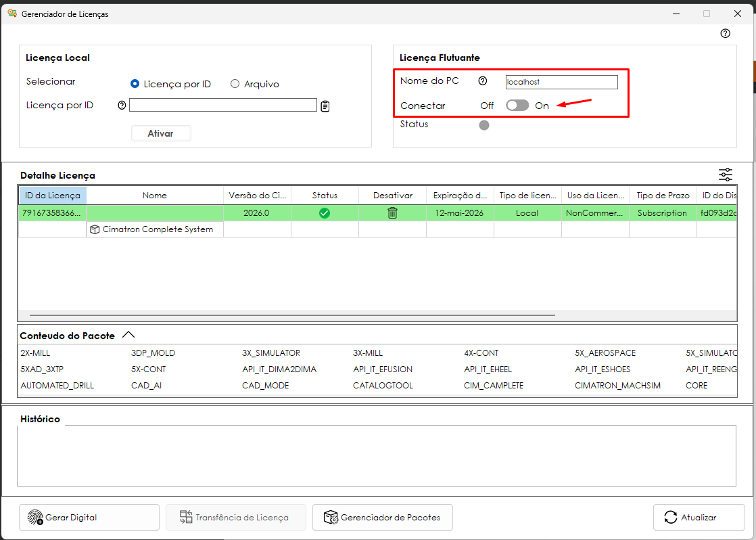The height and width of the screenshot is (540, 756).
Task: Click the API_IT_DIMA2DIMA package item
Action: (279, 369)
